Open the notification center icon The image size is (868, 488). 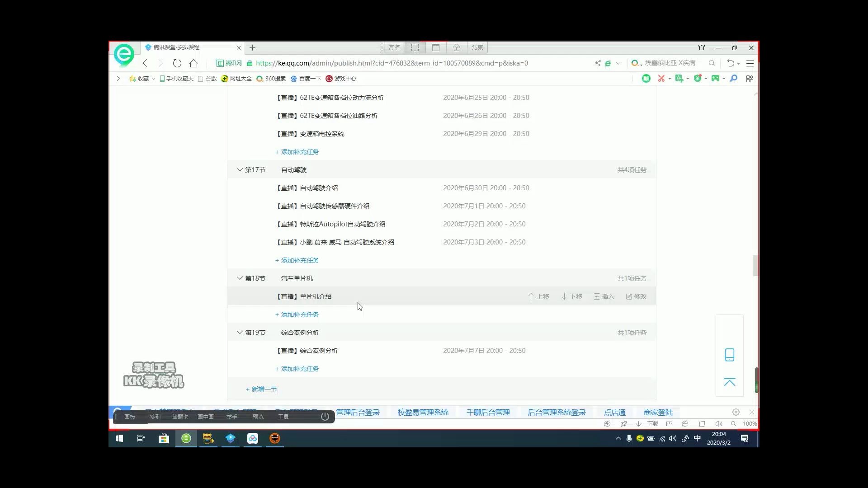[745, 438]
